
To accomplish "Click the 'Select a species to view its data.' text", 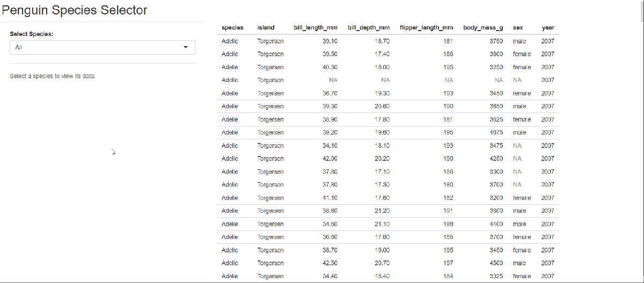I will point(53,76).
